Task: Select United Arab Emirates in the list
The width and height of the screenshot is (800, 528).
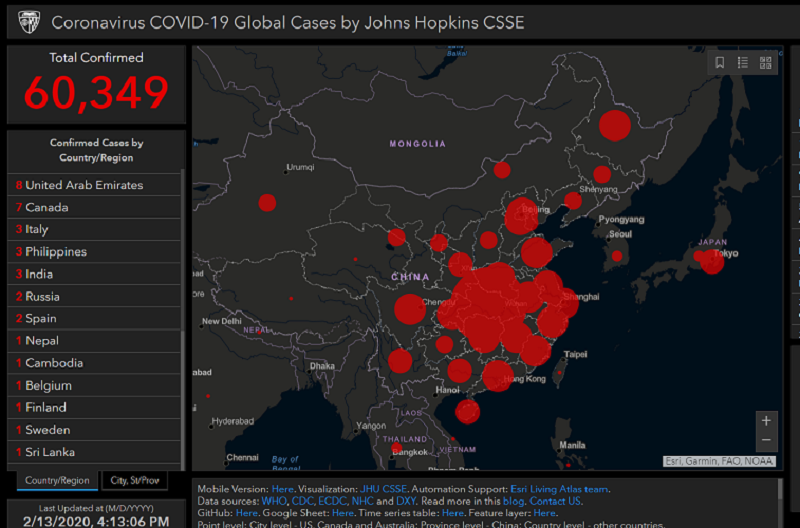Action: [84, 185]
